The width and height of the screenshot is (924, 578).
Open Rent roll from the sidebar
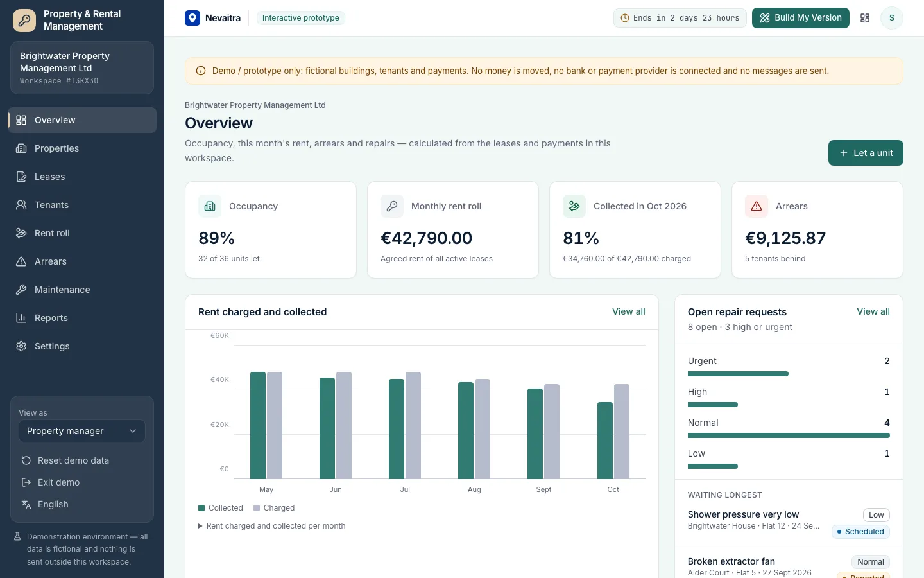click(82, 233)
